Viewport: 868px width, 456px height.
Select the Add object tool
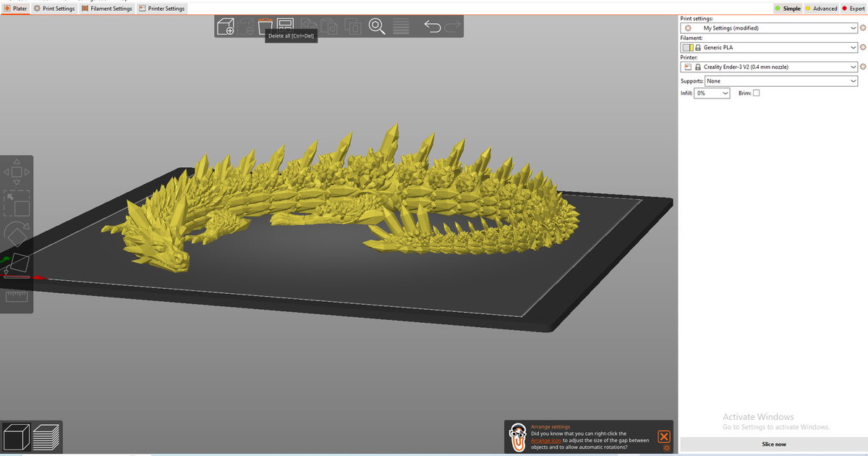pyautogui.click(x=226, y=26)
